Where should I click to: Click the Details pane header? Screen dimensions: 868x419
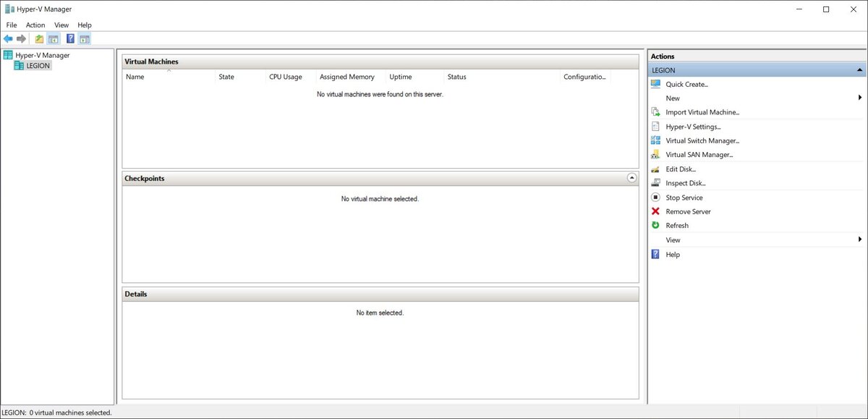coord(380,294)
